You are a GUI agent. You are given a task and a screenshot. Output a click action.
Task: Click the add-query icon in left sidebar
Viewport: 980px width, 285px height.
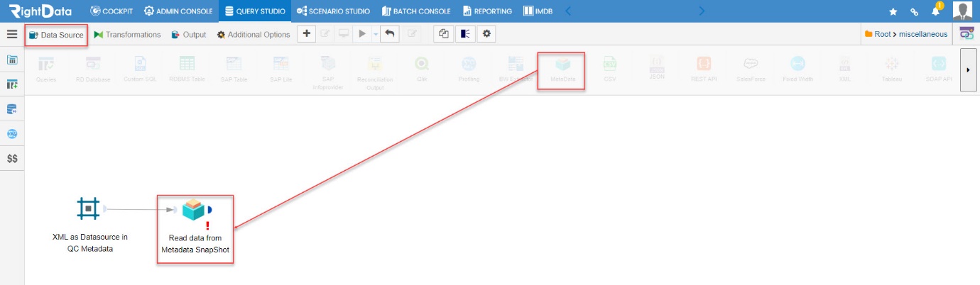(x=12, y=84)
